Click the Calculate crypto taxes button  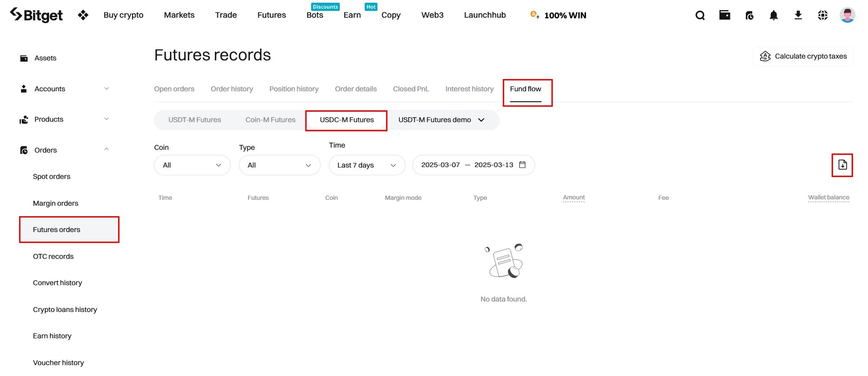click(803, 56)
